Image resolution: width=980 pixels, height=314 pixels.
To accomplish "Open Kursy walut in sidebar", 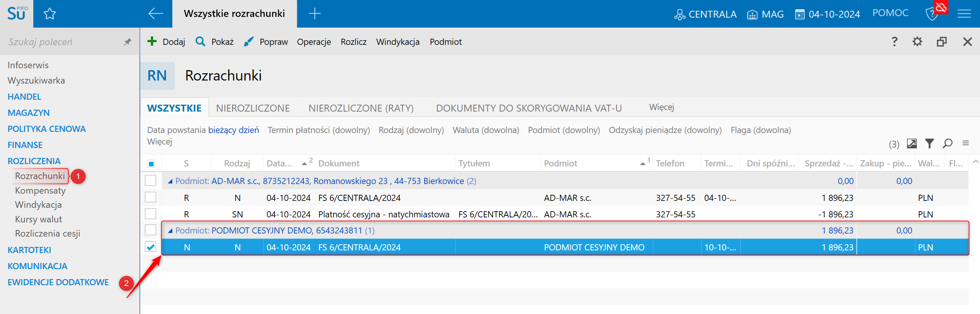I will (x=38, y=219).
